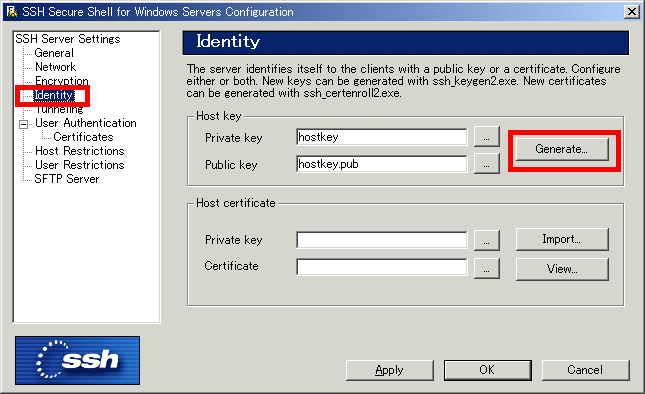Click the View certificate button
The width and height of the screenshot is (645, 394).
point(562,269)
